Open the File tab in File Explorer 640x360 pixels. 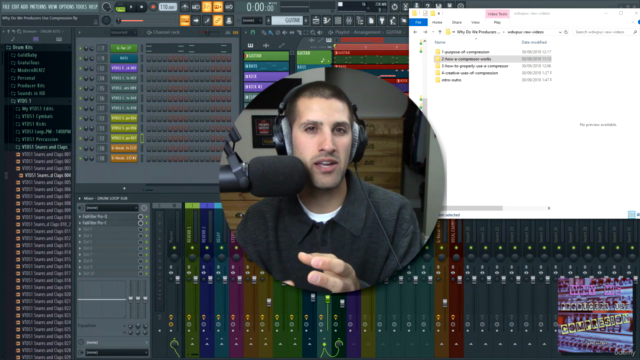[418, 22]
